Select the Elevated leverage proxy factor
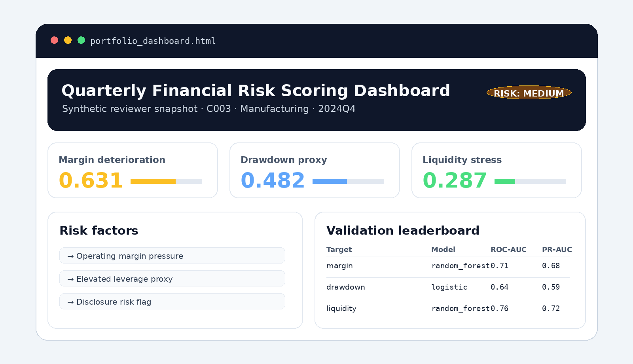The width and height of the screenshot is (633, 364). 172,279
